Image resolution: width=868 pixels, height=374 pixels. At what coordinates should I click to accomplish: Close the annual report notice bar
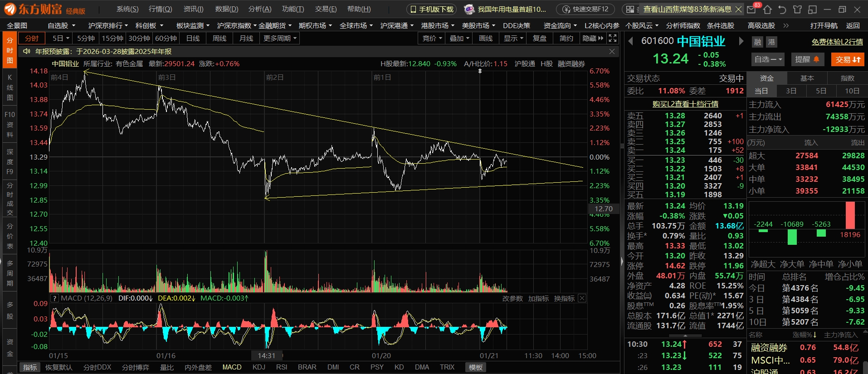pyautogui.click(x=612, y=51)
